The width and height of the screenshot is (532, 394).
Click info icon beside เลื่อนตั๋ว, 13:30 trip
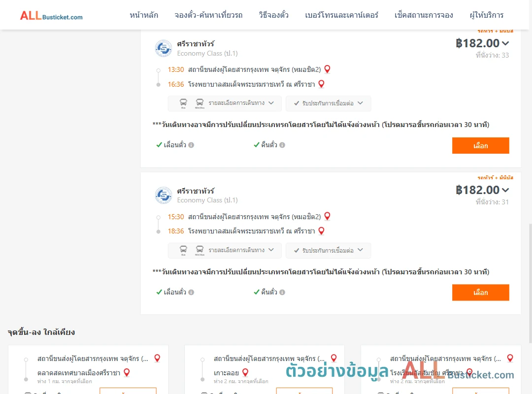191,145
